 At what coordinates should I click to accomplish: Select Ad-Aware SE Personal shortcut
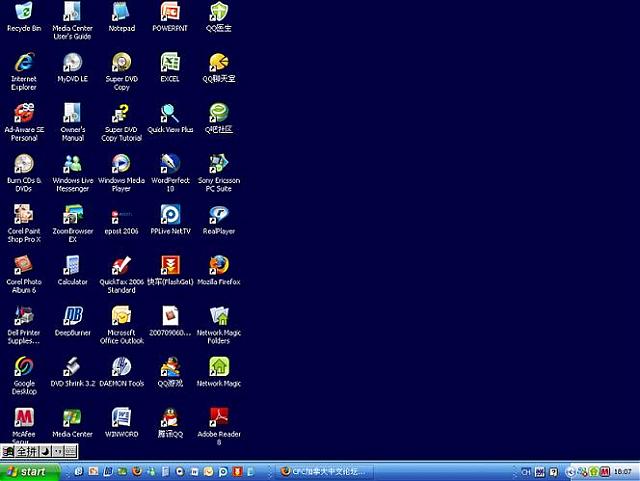24,113
